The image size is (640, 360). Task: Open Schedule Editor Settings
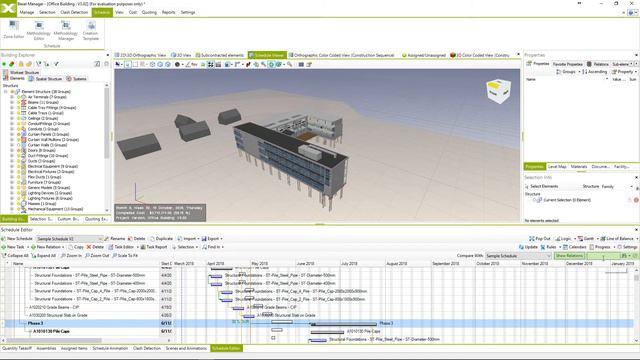(x=627, y=247)
